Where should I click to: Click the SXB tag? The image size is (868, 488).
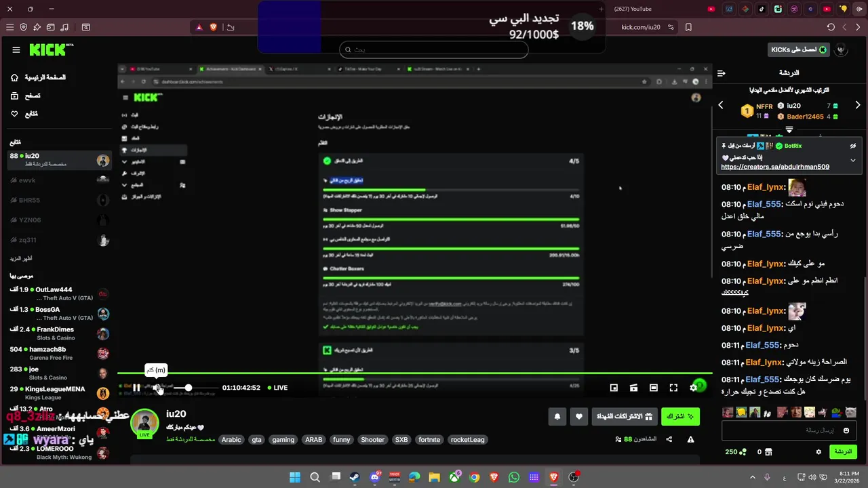(x=401, y=439)
